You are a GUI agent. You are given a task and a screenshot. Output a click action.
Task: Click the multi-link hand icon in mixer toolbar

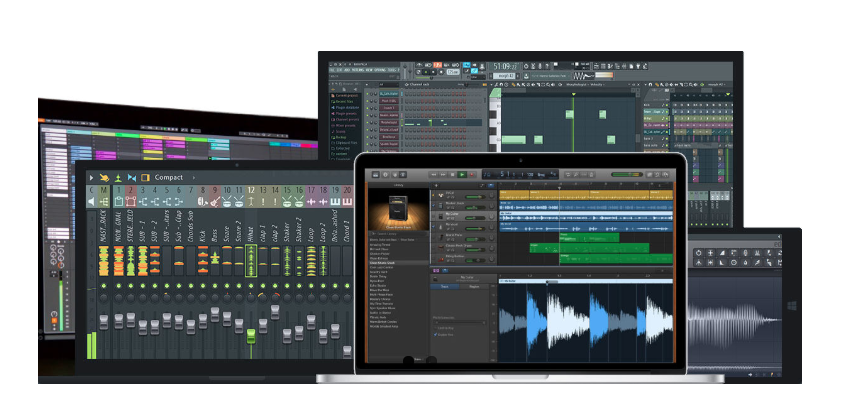click(104, 178)
